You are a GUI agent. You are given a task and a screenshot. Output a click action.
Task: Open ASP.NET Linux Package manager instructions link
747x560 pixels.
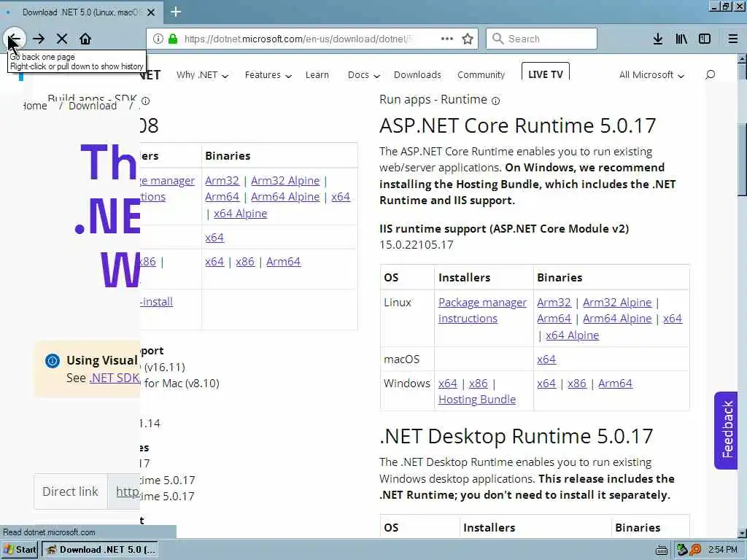[x=482, y=311]
